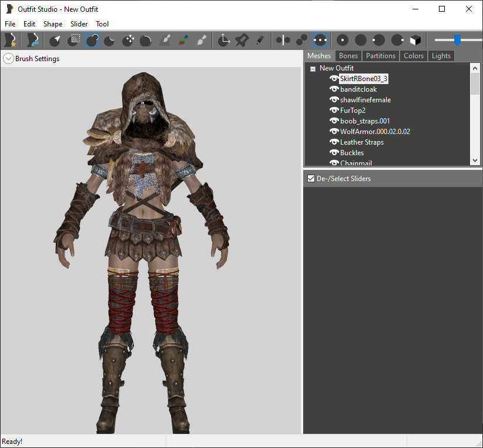Click the New Project toolbar icon
The width and height of the screenshot is (483, 448).
[x=10, y=40]
